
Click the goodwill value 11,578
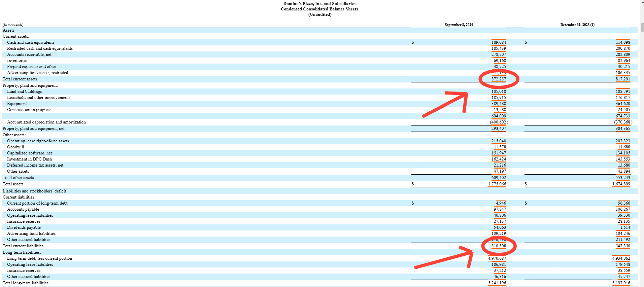500,147
